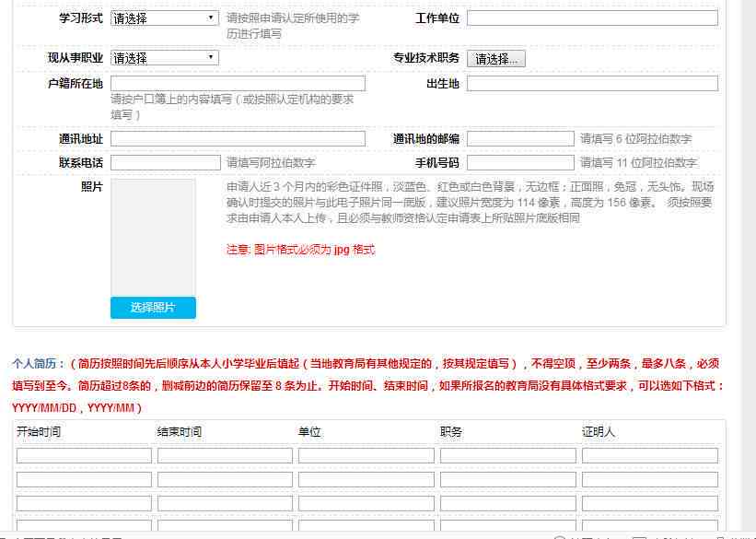This screenshot has width=756, height=539.
Task: Click the 请填写阿拉伯数字 hint beside 联系电话
Action: [271, 162]
